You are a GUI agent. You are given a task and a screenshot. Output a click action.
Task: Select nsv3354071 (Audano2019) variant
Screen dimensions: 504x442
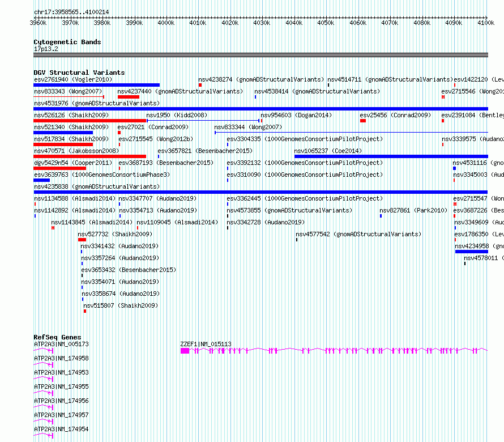click(x=120, y=282)
